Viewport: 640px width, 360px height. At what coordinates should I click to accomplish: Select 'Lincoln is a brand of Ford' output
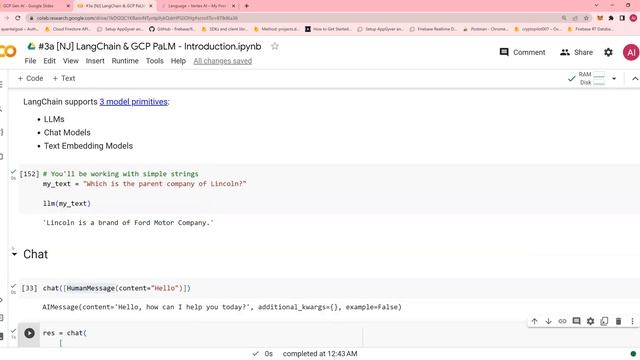pyautogui.click(x=128, y=222)
